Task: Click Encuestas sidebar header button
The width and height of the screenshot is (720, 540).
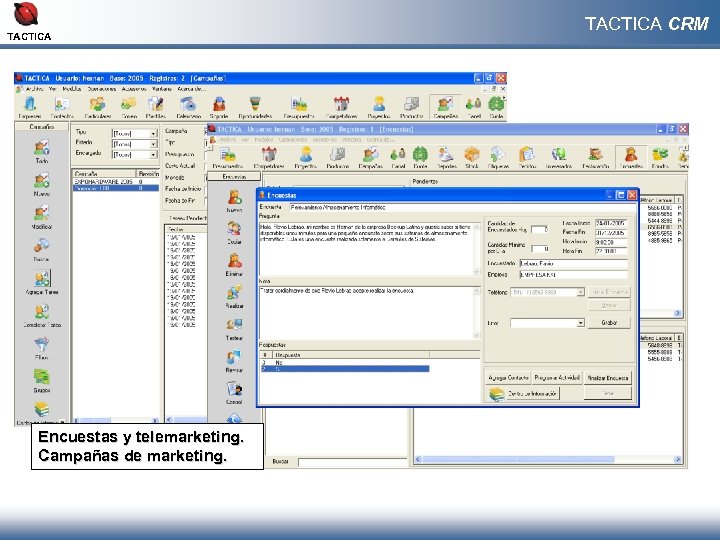Action: click(234, 176)
